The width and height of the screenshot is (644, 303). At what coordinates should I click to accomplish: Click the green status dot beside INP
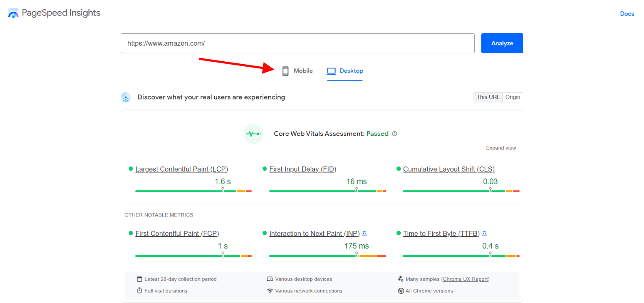(265, 233)
